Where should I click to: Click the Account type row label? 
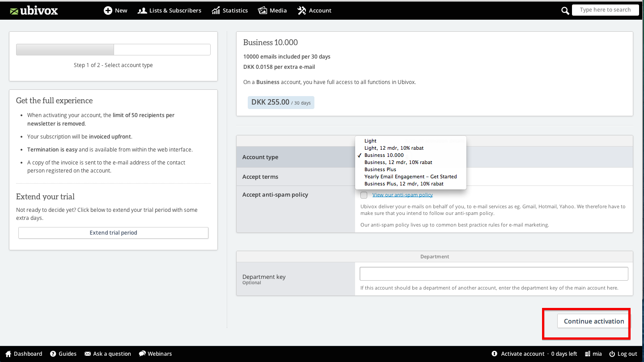tap(260, 157)
